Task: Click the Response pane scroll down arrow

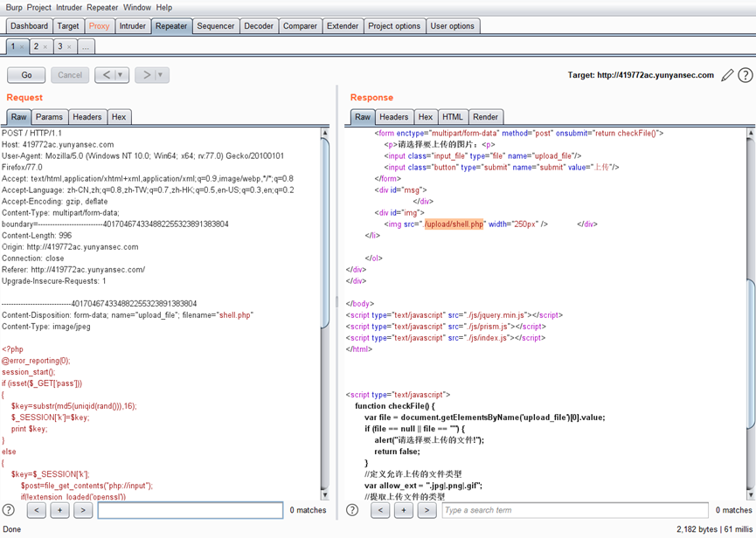Action: 751,494
